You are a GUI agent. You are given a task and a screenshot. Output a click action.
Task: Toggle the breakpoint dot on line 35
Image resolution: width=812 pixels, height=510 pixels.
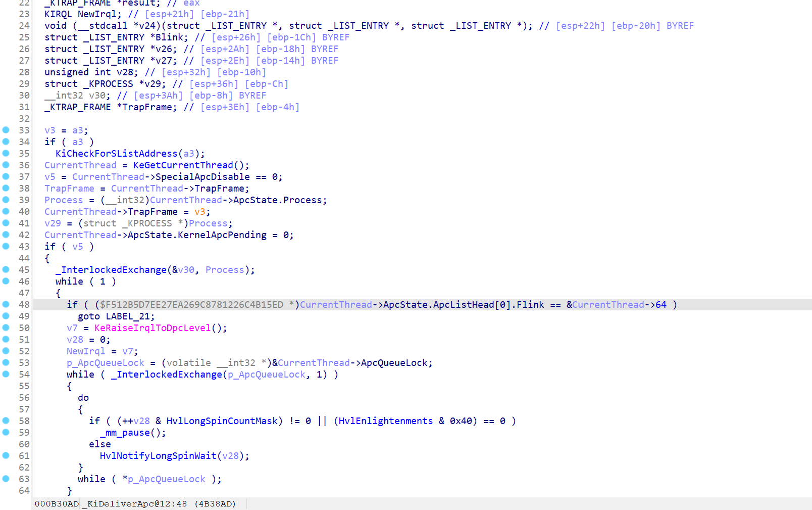6,153
